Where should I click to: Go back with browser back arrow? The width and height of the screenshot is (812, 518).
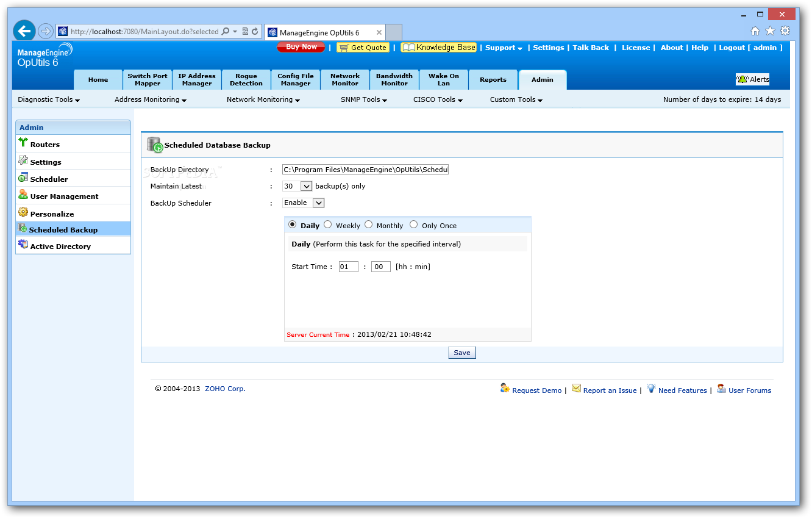pos(24,31)
